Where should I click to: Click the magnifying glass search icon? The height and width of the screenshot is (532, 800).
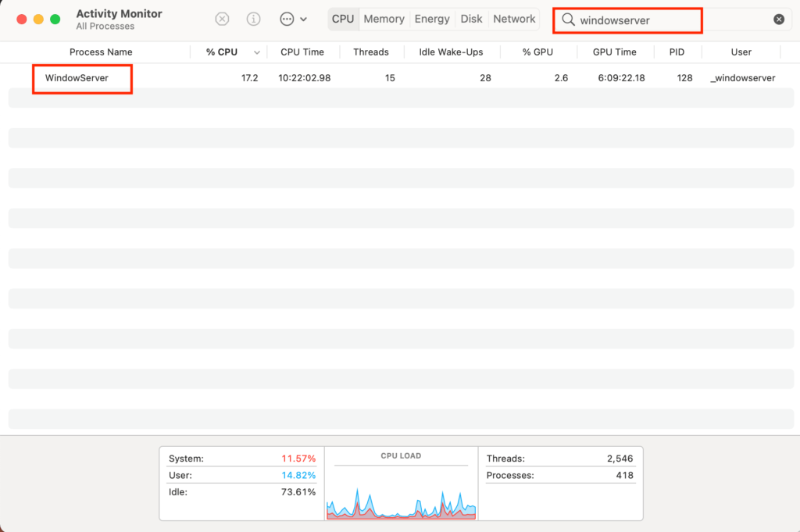point(569,20)
